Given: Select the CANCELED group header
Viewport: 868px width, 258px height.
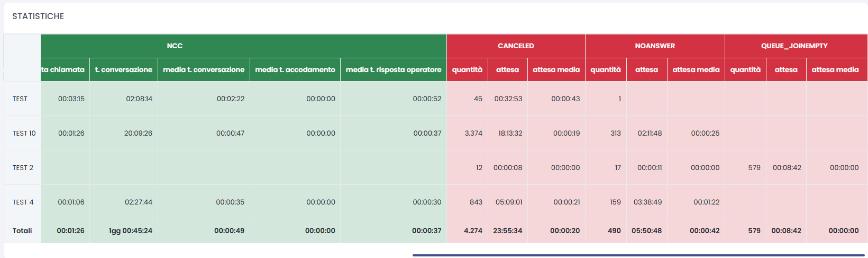Looking at the screenshot, I should click(516, 46).
